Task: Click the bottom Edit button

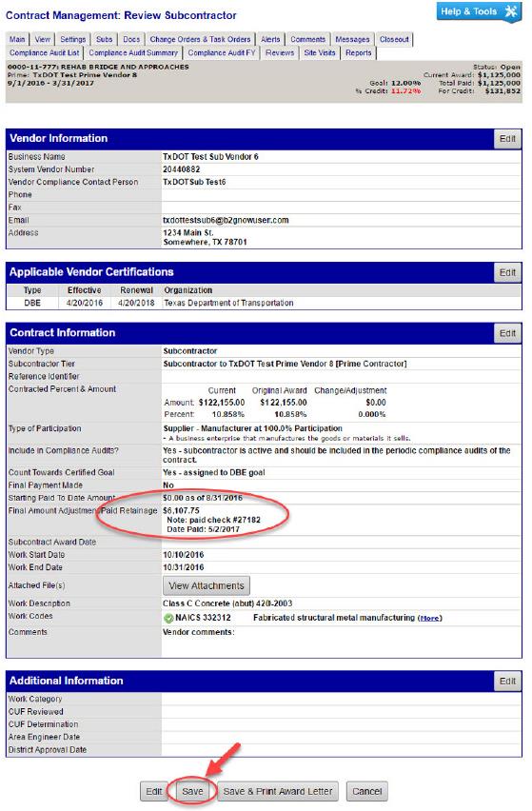Action: pyautogui.click(x=153, y=792)
